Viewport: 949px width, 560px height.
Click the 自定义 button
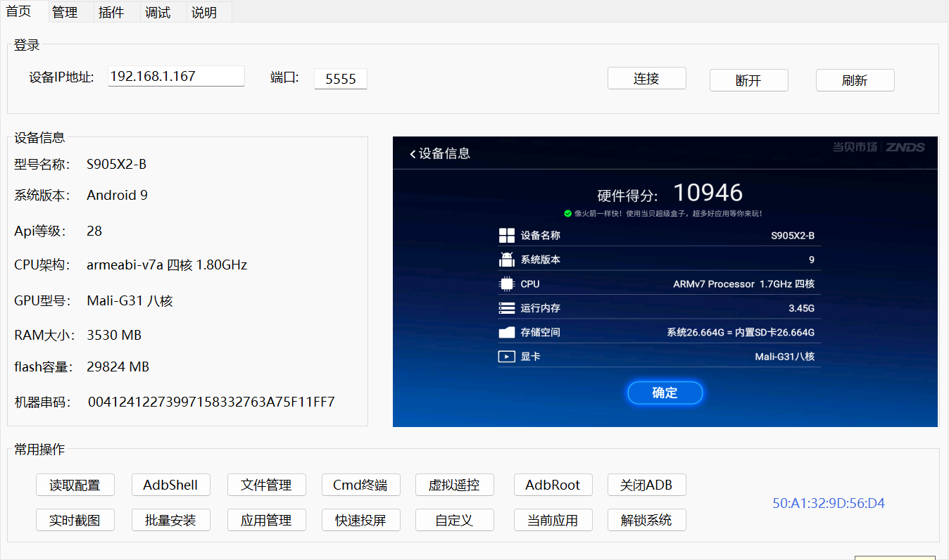point(454,520)
